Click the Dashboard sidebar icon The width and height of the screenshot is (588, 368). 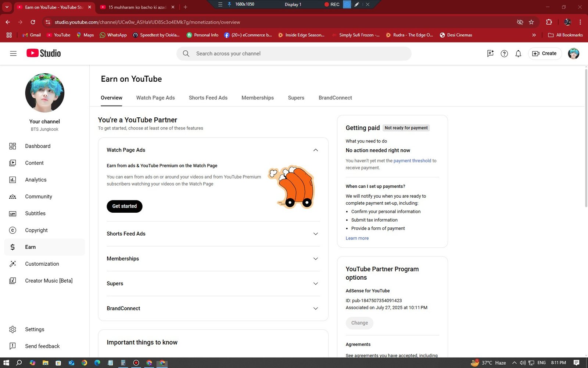[x=12, y=146]
